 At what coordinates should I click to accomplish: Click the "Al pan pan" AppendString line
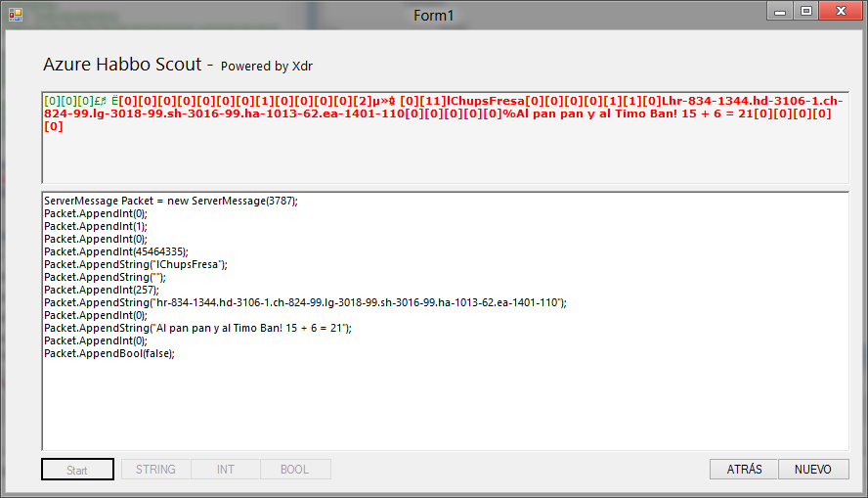[197, 328]
